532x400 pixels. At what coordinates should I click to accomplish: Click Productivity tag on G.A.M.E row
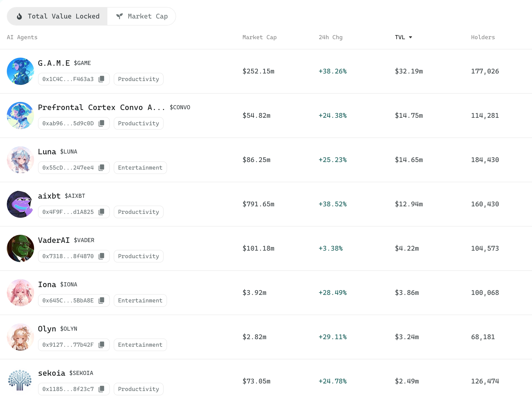click(x=138, y=79)
